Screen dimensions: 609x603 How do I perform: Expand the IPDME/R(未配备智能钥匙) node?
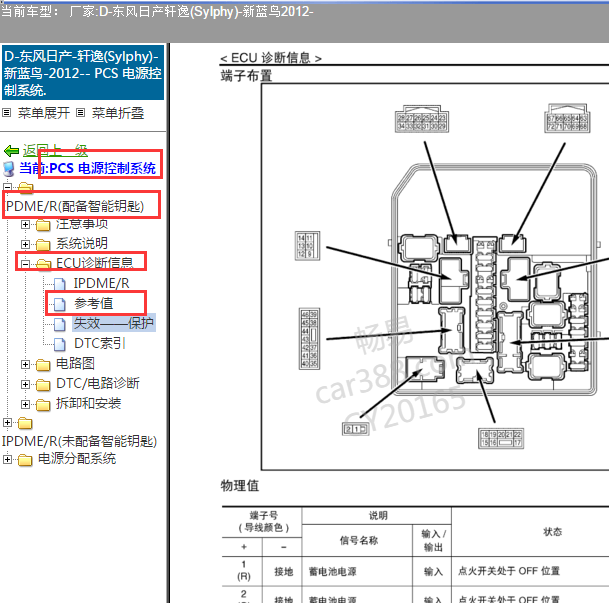click(x=7, y=422)
